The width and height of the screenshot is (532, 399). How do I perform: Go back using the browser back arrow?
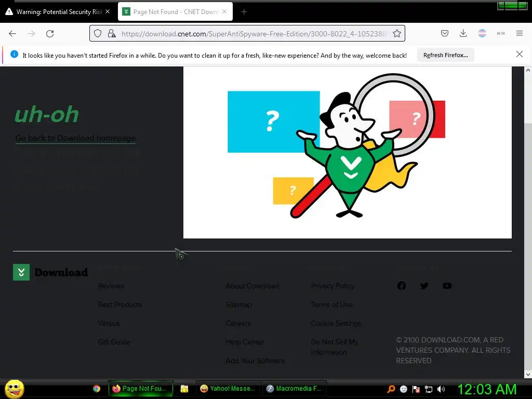(12, 34)
